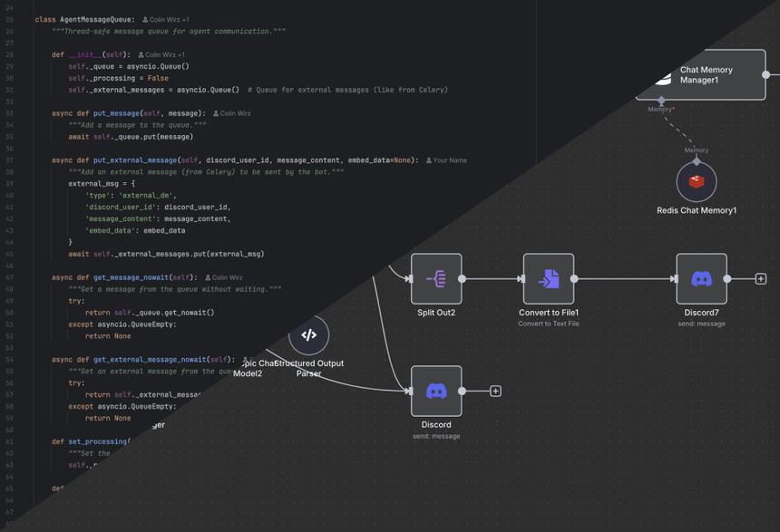Viewport: 780px width, 532px height.
Task: Click the 'Colin Wirz +1' author annotation on class line
Action: coord(166,20)
